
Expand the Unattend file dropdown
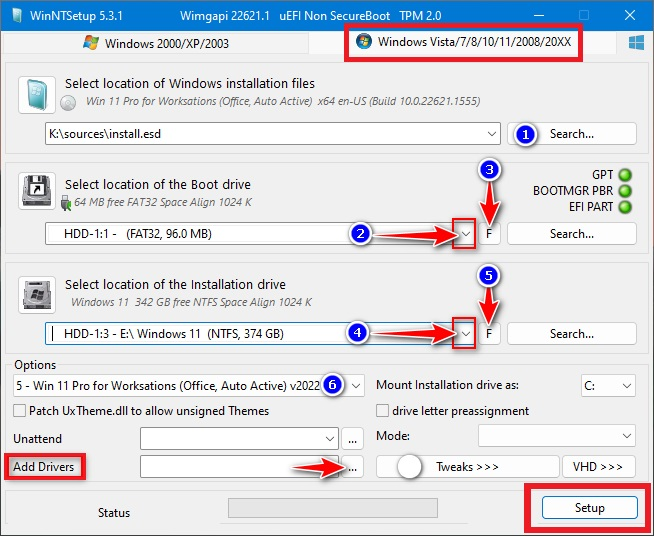click(330, 439)
